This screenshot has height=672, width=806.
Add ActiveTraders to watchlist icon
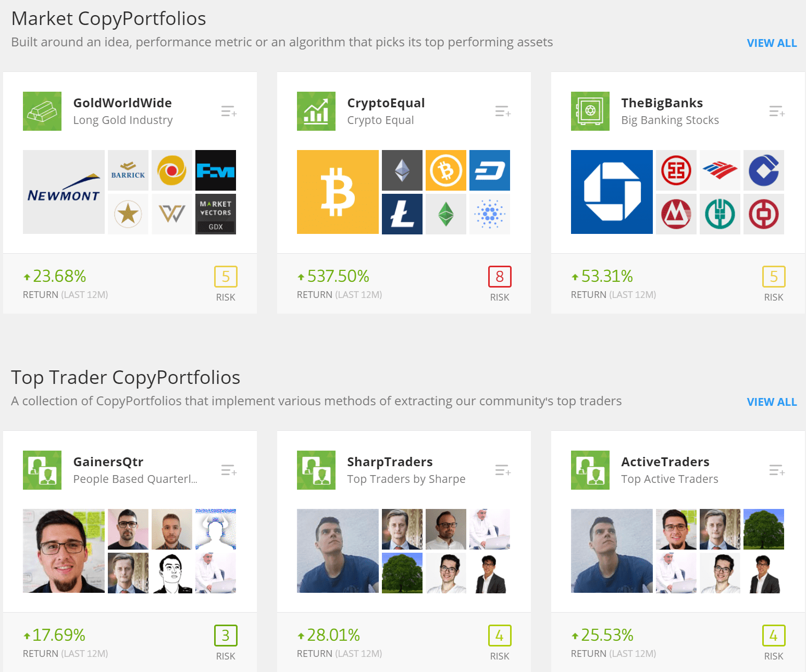(x=777, y=470)
